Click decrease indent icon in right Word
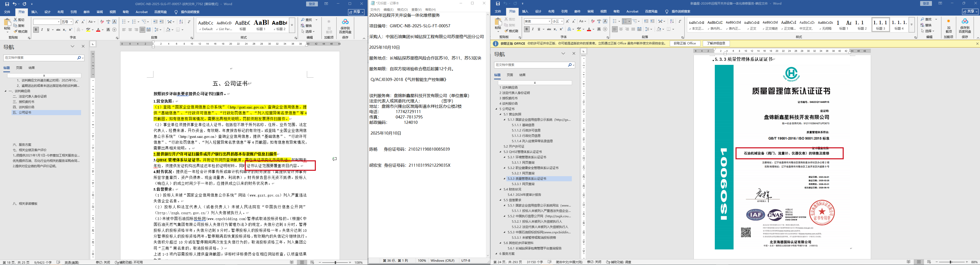 [x=646, y=21]
